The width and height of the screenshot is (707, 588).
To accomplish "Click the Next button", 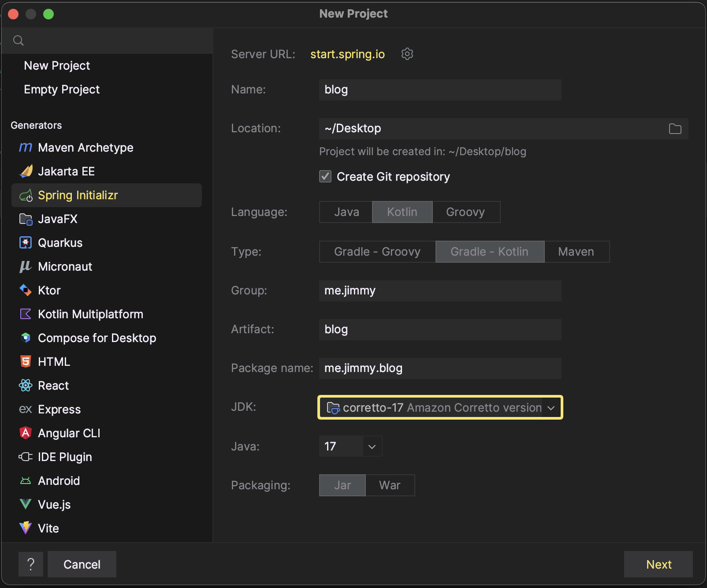I will pyautogui.click(x=659, y=564).
